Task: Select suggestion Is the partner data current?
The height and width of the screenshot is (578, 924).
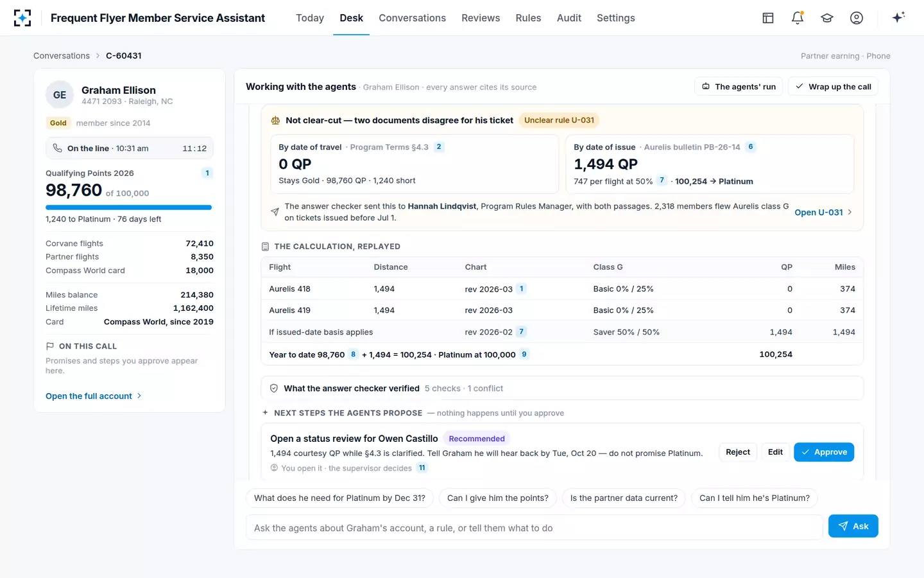Action: point(624,498)
